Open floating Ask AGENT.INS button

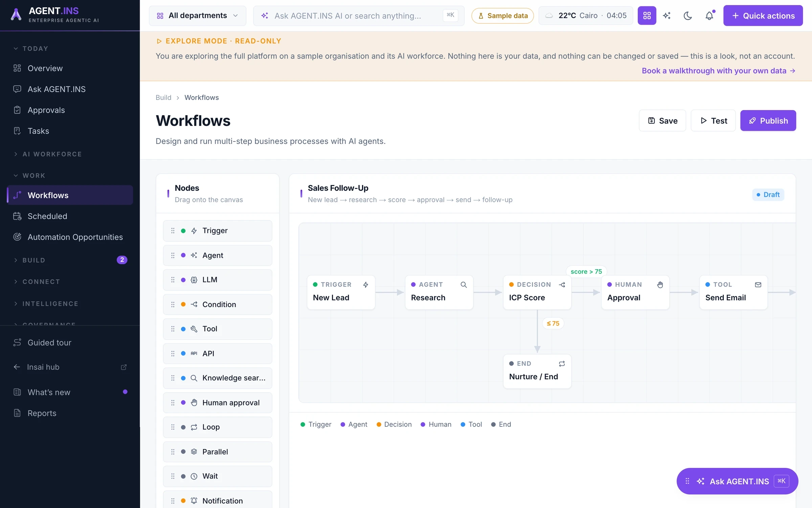tap(738, 481)
